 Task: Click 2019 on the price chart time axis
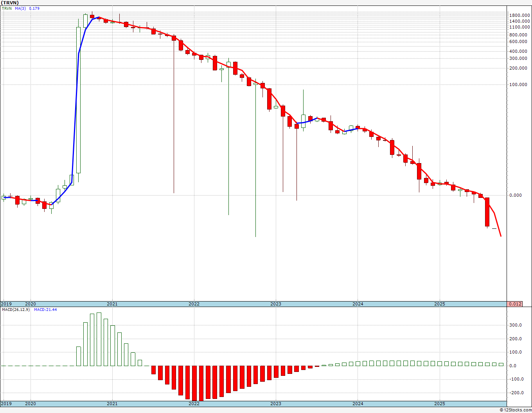point(6,304)
